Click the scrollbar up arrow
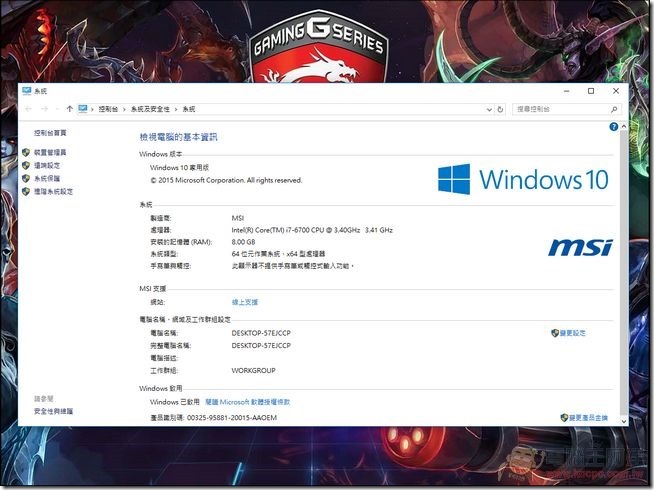 pyautogui.click(x=624, y=126)
